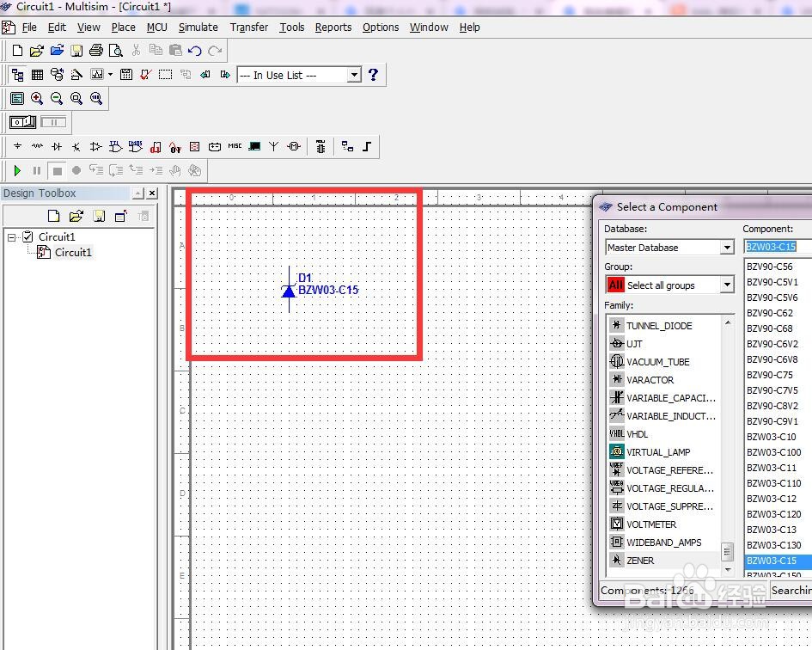Open the Database Manager icon
The image size is (812, 650).
pos(57,75)
